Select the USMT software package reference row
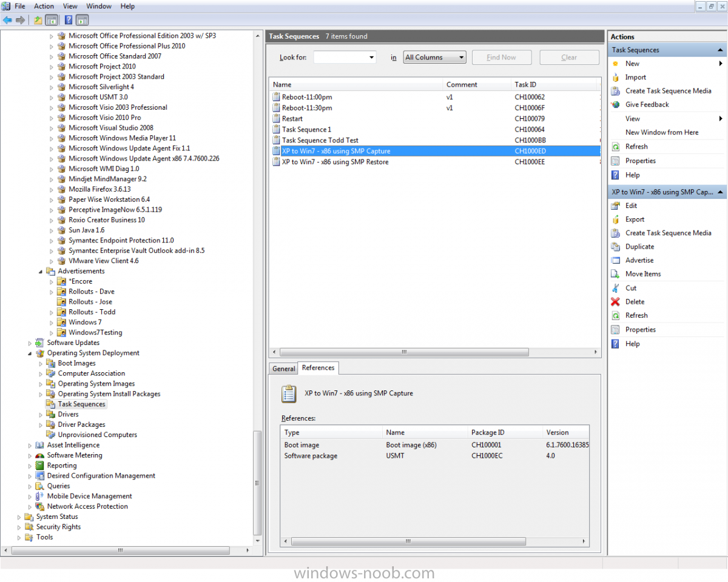Image resolution: width=728 pixels, height=582 pixels. [x=434, y=456]
